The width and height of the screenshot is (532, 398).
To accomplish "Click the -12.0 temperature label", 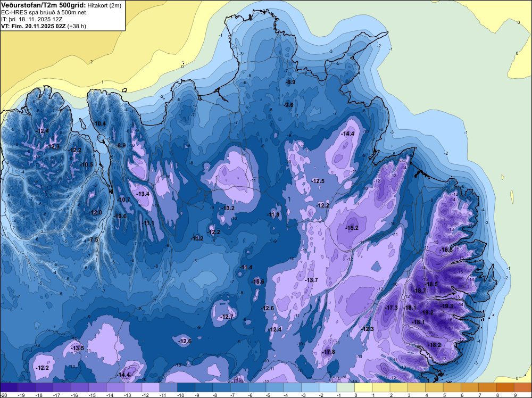I will (95, 212).
